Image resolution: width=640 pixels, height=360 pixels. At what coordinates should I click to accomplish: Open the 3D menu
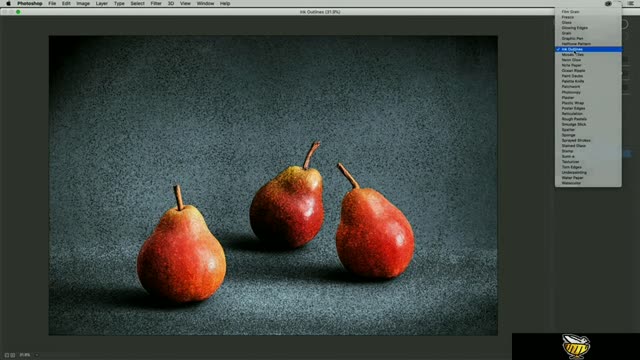pyautogui.click(x=171, y=3)
